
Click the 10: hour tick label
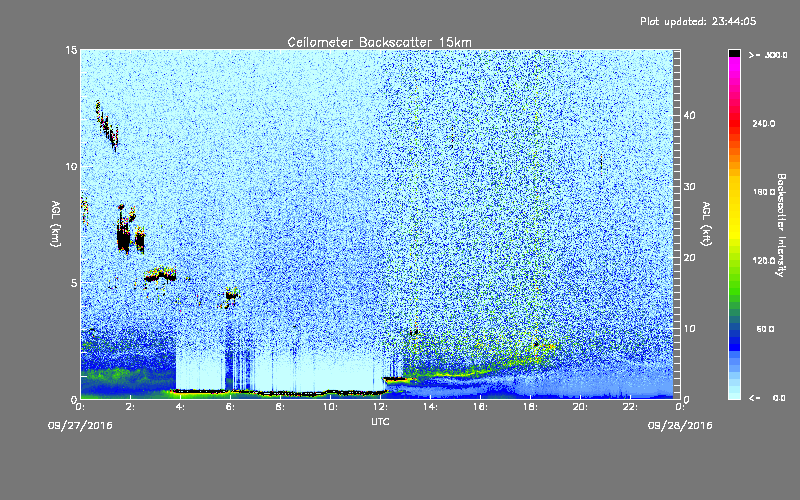330,407
